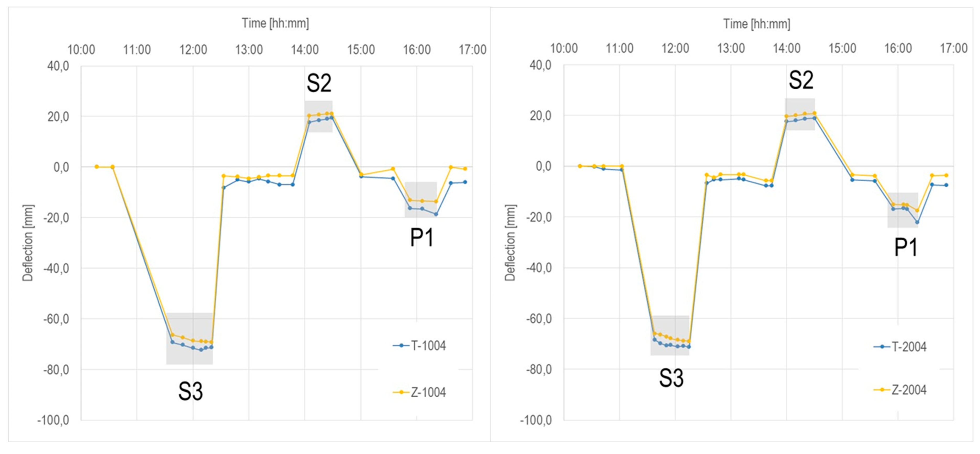Image resolution: width=980 pixels, height=454 pixels.
Task: Click the P1 label in the right chart
Action: [906, 247]
